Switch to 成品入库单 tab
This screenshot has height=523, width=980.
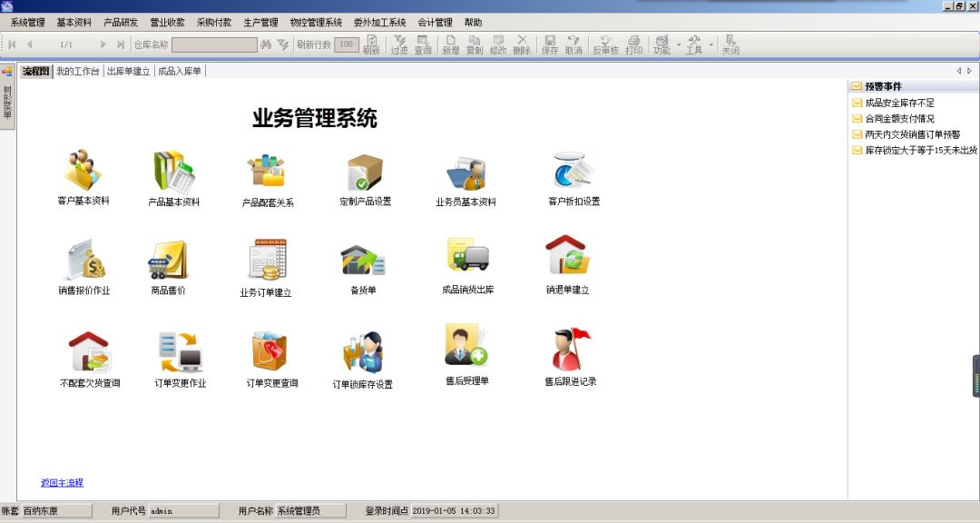[x=180, y=72]
